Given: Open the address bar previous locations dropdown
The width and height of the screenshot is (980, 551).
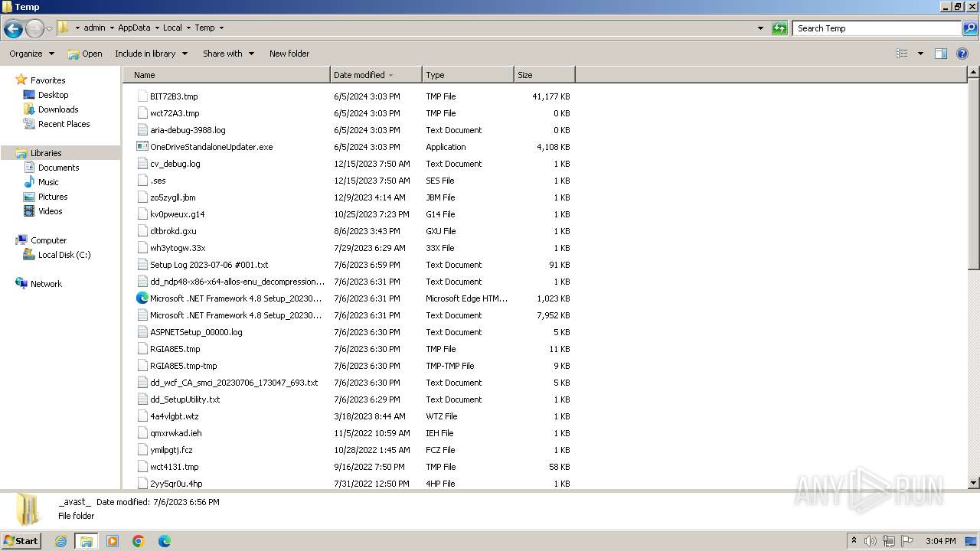Looking at the screenshot, I should [760, 28].
